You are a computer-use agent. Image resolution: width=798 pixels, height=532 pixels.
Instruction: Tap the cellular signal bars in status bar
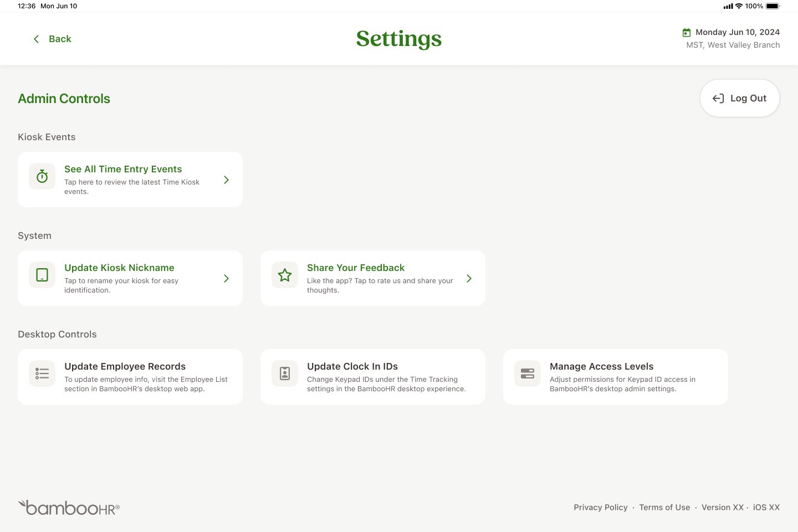tap(728, 6)
